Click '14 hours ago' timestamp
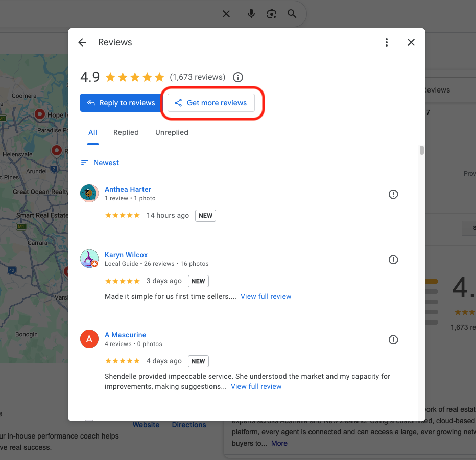Image resolution: width=476 pixels, height=460 pixels. pyautogui.click(x=168, y=215)
